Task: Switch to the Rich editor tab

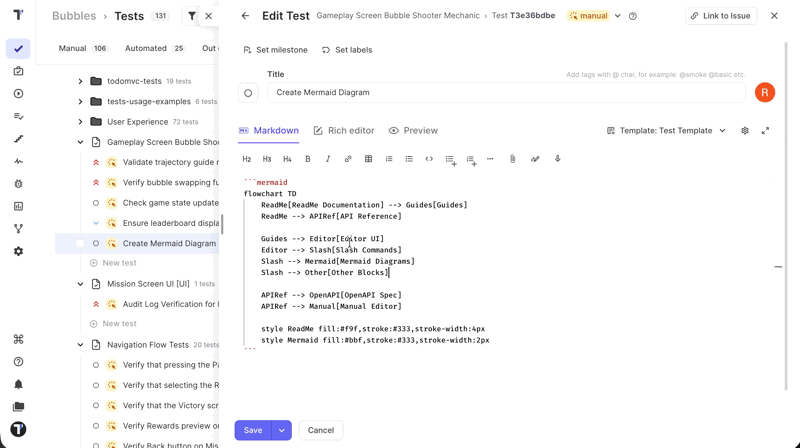Action: (344, 131)
